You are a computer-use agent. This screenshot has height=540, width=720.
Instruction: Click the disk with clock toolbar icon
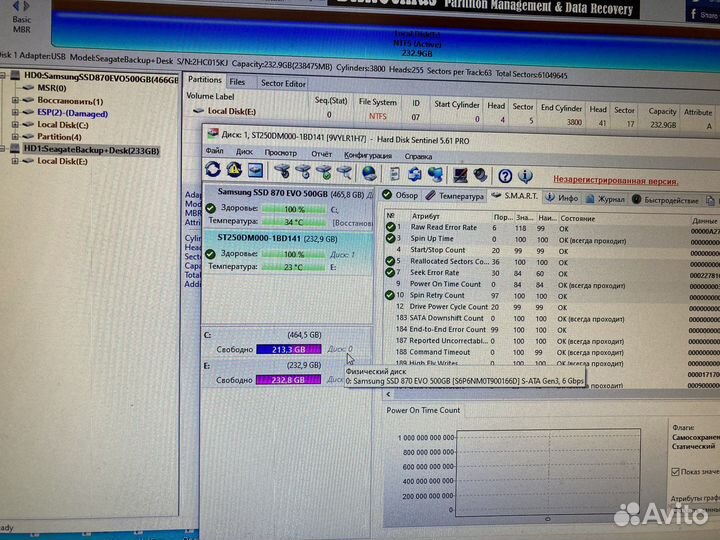point(303,172)
